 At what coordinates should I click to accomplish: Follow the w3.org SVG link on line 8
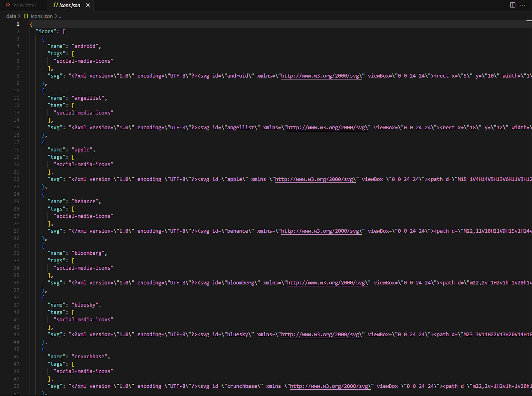point(321,76)
